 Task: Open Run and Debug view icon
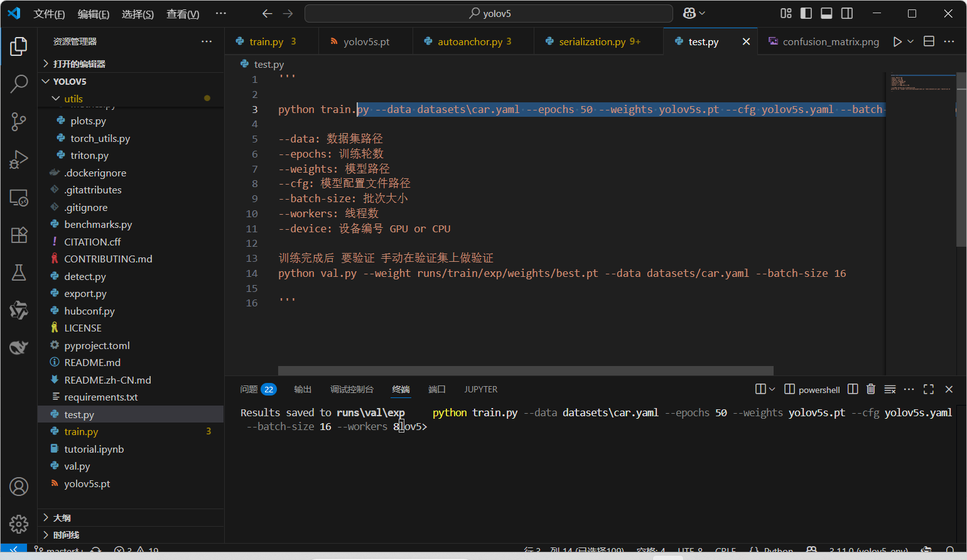19,159
